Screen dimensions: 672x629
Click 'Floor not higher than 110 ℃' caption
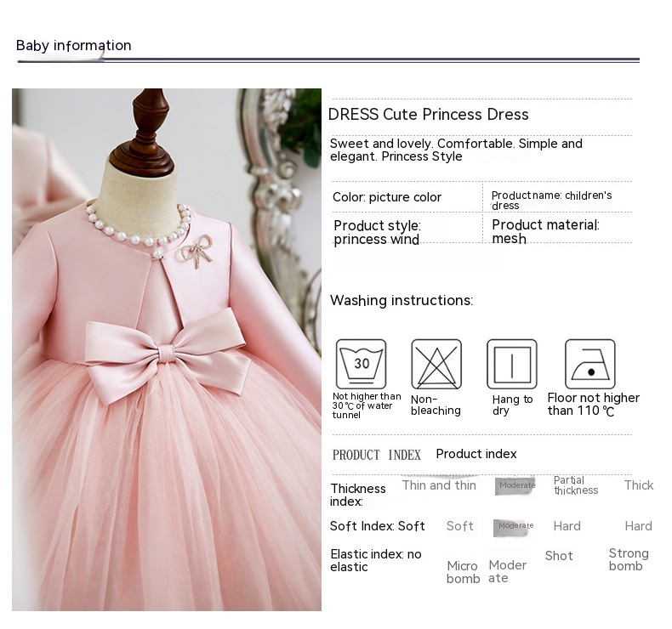[593, 405]
